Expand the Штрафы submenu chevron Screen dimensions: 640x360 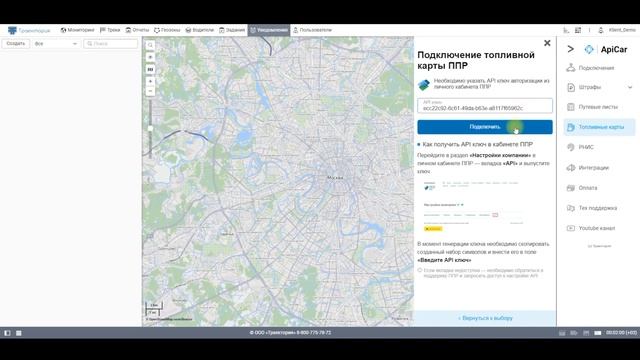click(x=630, y=87)
